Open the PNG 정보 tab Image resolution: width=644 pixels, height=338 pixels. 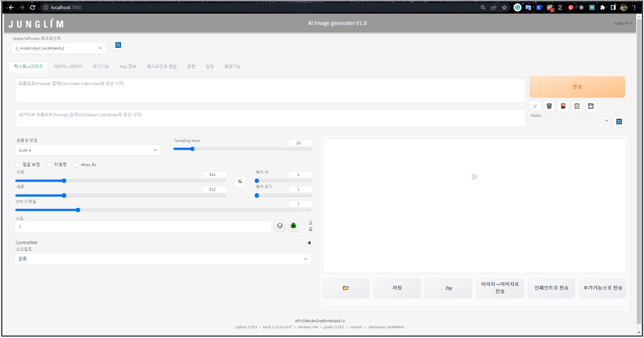coord(128,66)
